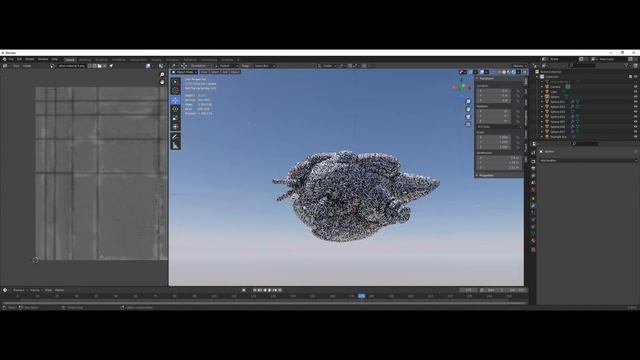This screenshot has height=360, width=640.
Task: Click the outliner filter funnel icon
Action: 627,65
